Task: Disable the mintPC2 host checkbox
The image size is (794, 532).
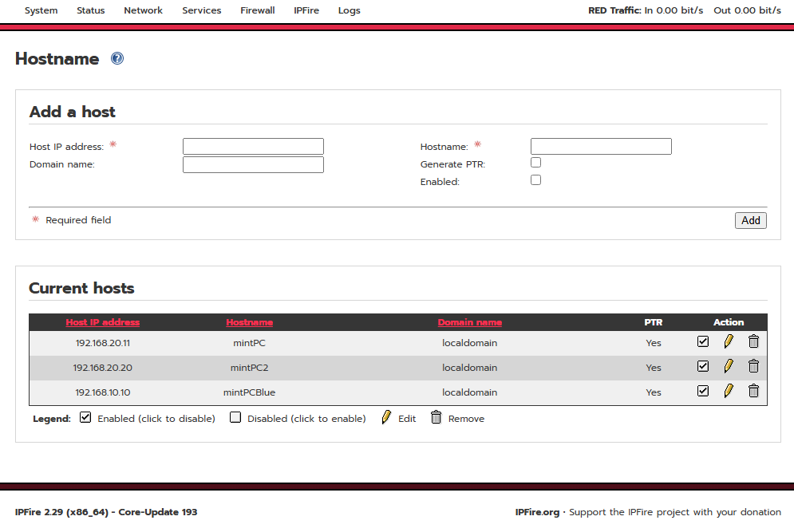Action: pyautogui.click(x=703, y=366)
